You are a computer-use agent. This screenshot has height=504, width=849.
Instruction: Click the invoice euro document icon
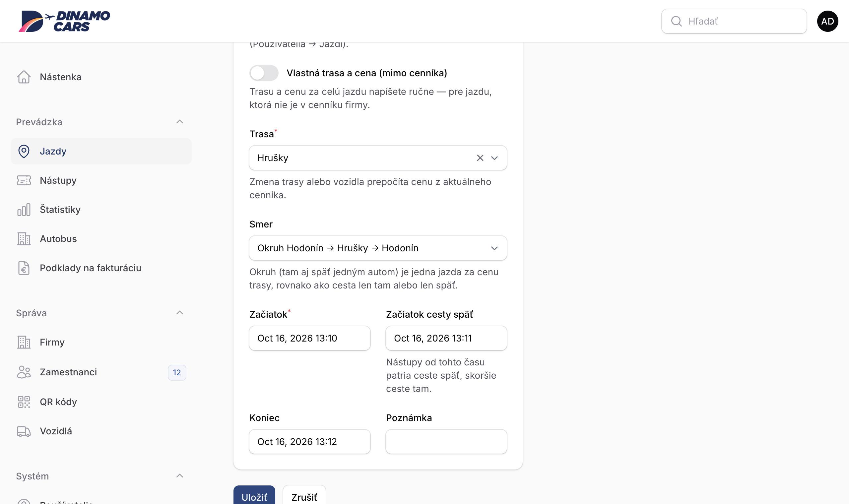point(24,268)
